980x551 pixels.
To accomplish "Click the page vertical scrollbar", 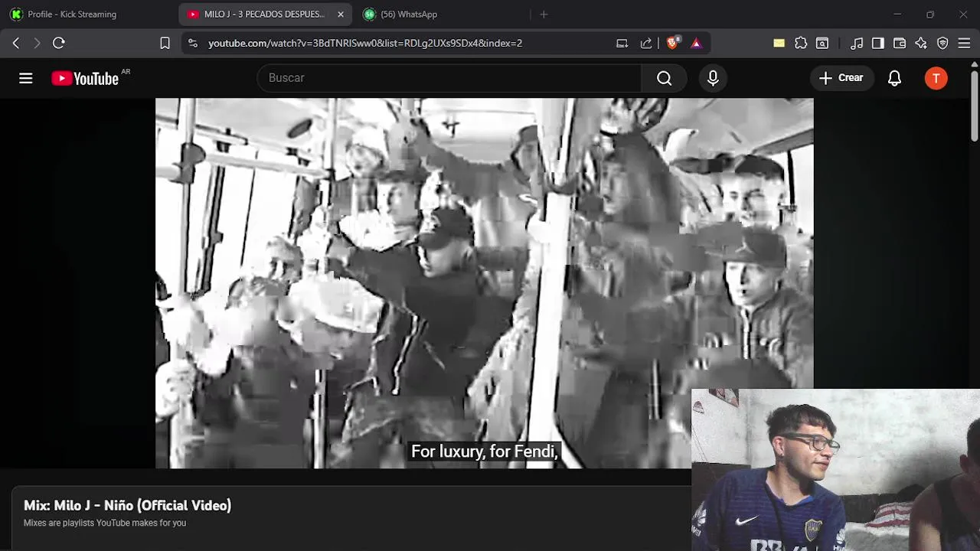I will click(x=975, y=107).
